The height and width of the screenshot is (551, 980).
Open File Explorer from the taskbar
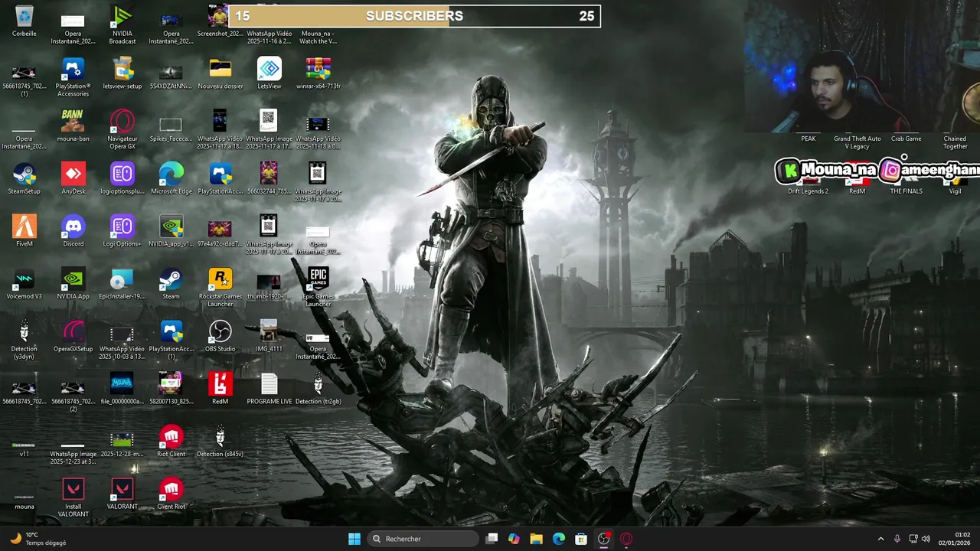[536, 539]
